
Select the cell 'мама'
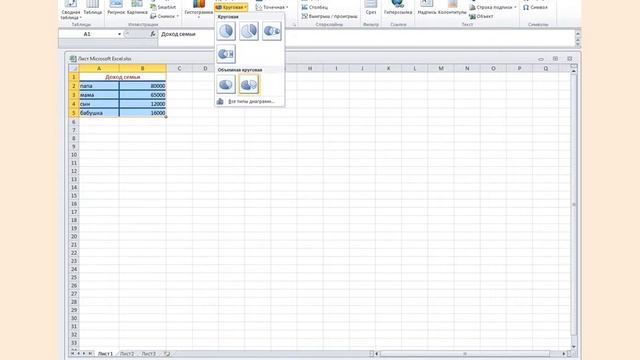click(99, 95)
